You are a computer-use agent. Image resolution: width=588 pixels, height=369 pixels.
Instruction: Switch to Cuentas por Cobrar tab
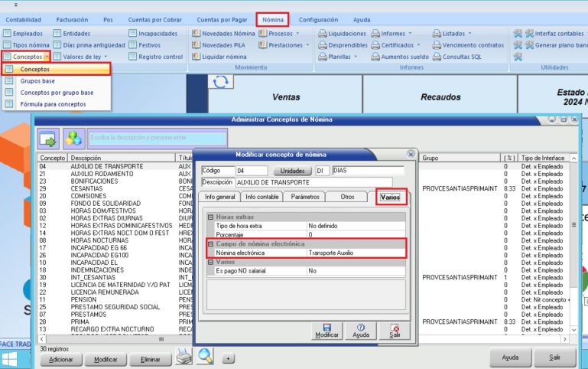155,20
